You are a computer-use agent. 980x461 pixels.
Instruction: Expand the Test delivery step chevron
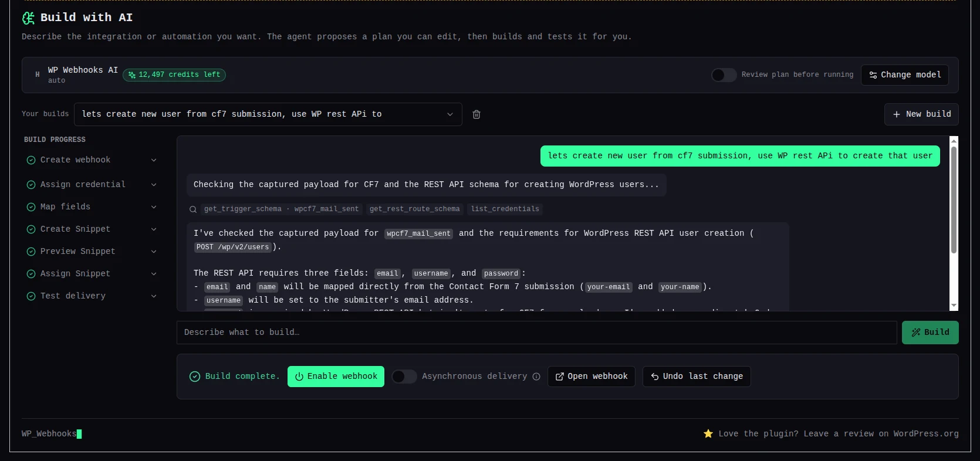(x=154, y=296)
